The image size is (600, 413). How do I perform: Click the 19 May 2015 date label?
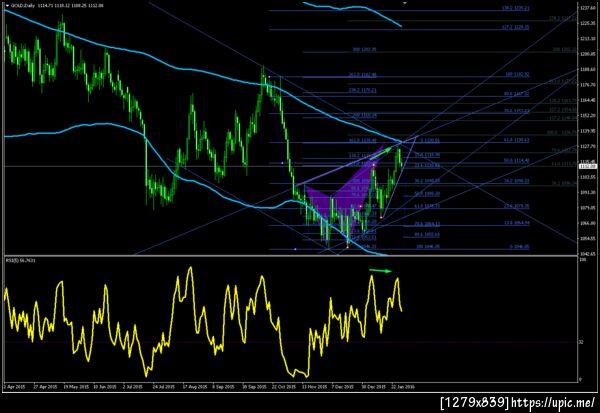pyautogui.click(x=75, y=387)
